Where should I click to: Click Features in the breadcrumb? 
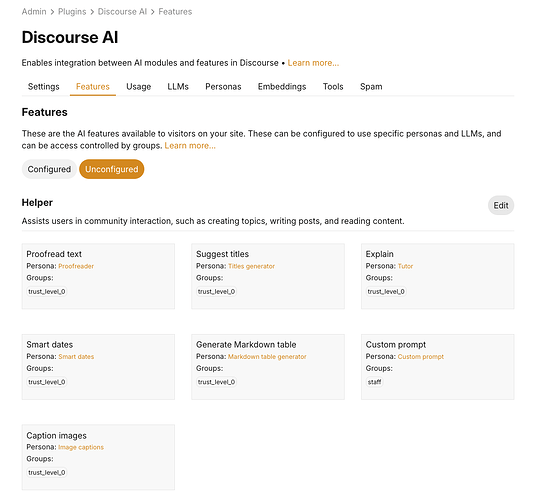175,12
